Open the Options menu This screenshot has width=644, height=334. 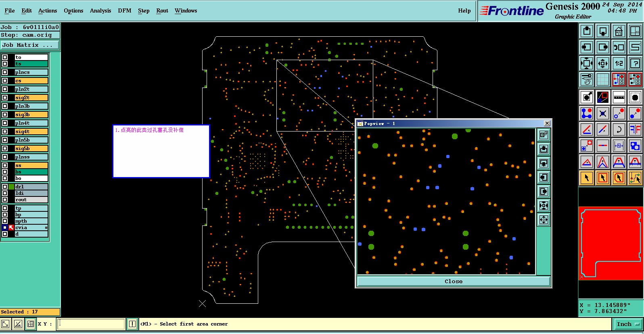(73, 11)
